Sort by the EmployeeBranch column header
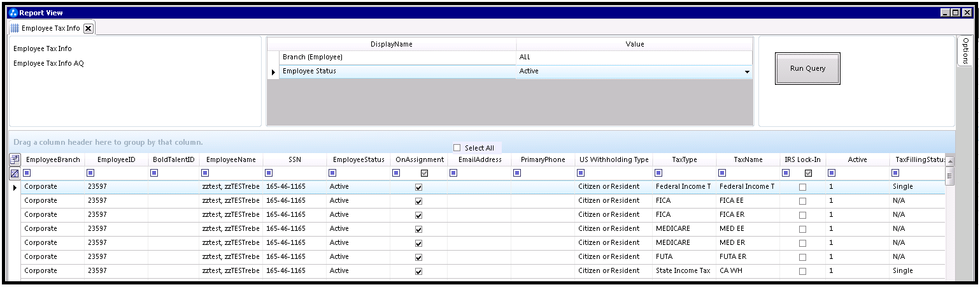This screenshot has height=287, width=980. (53, 159)
